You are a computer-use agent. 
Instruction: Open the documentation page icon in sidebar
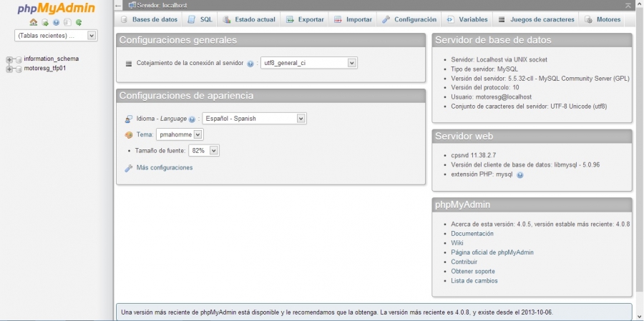[x=68, y=23]
